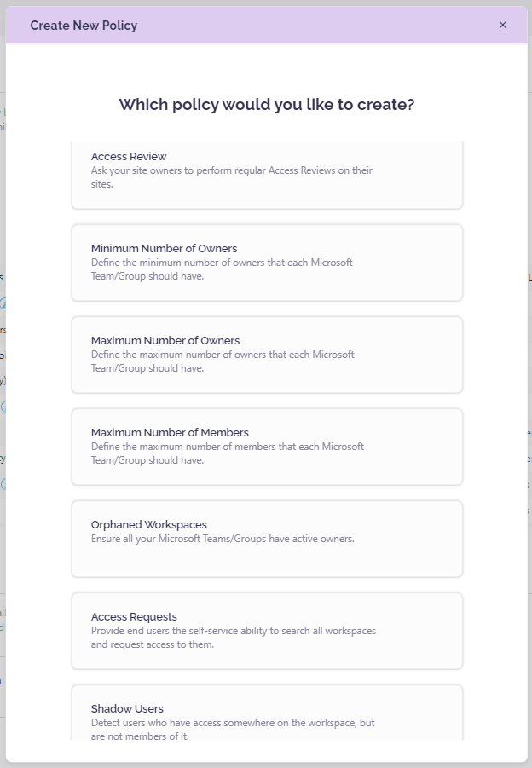532x768 pixels.
Task: Choose the Minimum Number of Owners policy
Action: 164,249
